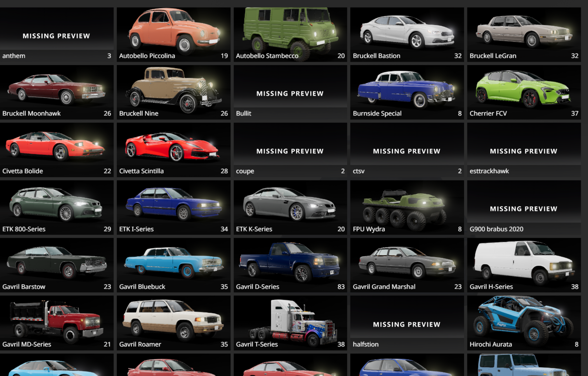Choose the halfstion mod tile
Image resolution: width=588 pixels, height=376 pixels.
(407, 323)
